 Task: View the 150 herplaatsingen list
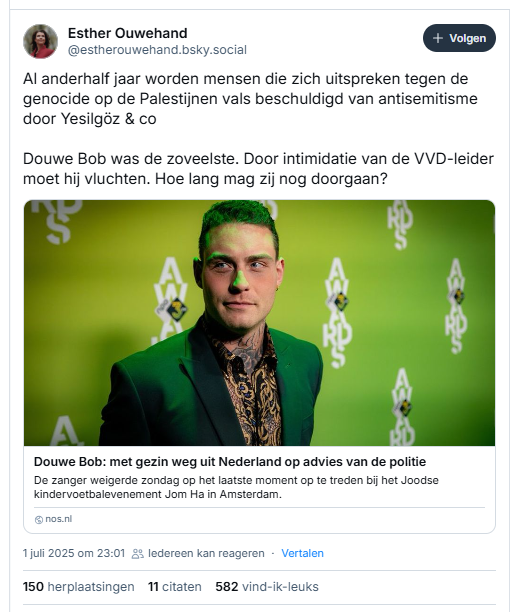[78, 587]
